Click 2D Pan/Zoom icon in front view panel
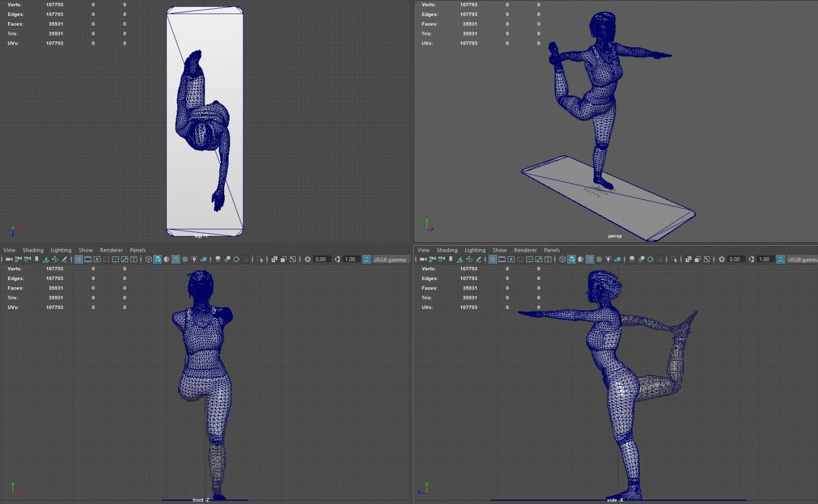This screenshot has width=818, height=504. (55, 259)
